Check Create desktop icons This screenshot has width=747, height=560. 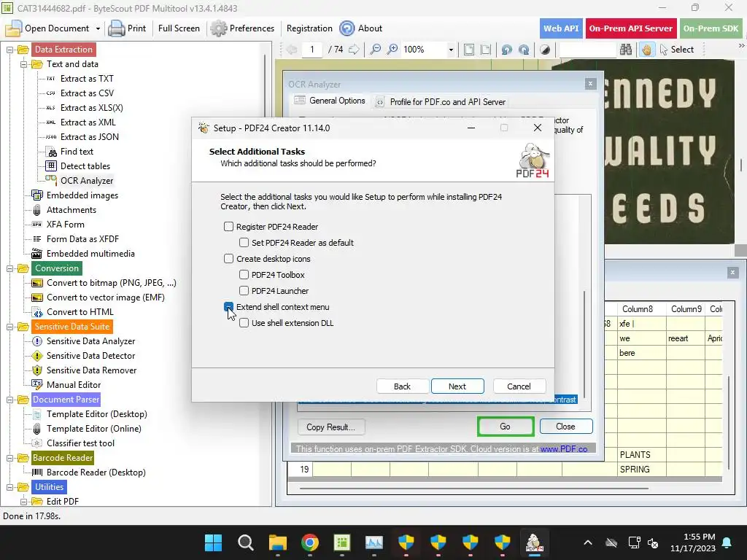228,259
